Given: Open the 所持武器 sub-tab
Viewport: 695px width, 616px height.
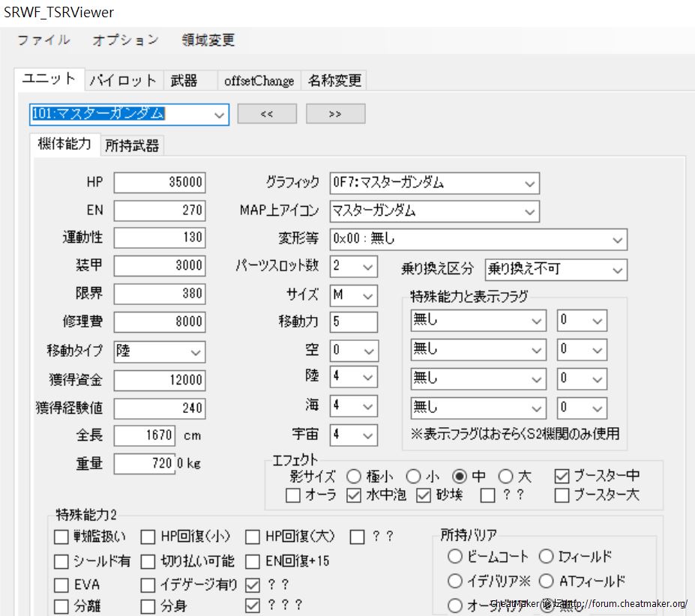Looking at the screenshot, I should tap(132, 145).
